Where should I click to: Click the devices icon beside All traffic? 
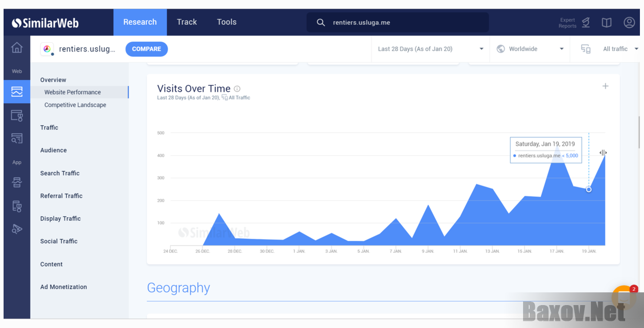point(586,49)
